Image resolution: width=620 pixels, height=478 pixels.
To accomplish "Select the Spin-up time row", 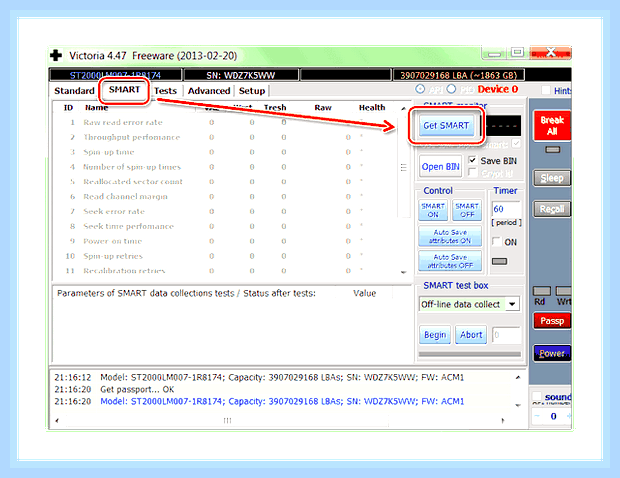I will click(225, 152).
